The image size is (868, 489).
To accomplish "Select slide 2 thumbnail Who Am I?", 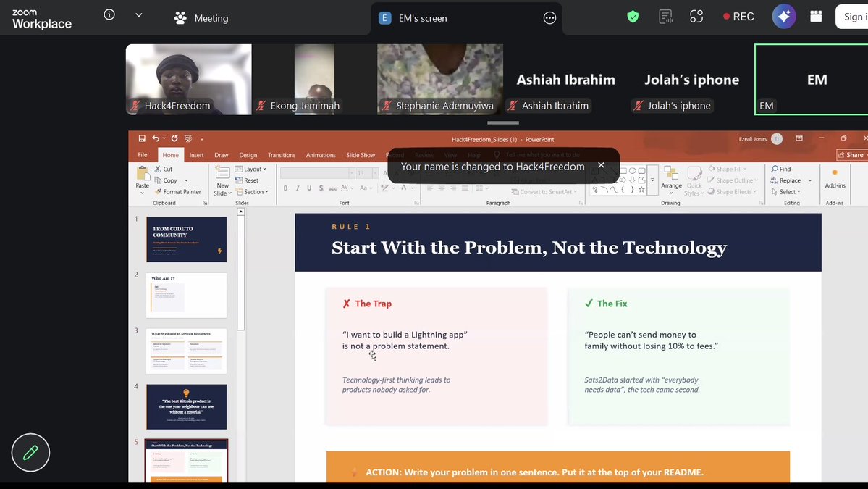I will pos(187,295).
